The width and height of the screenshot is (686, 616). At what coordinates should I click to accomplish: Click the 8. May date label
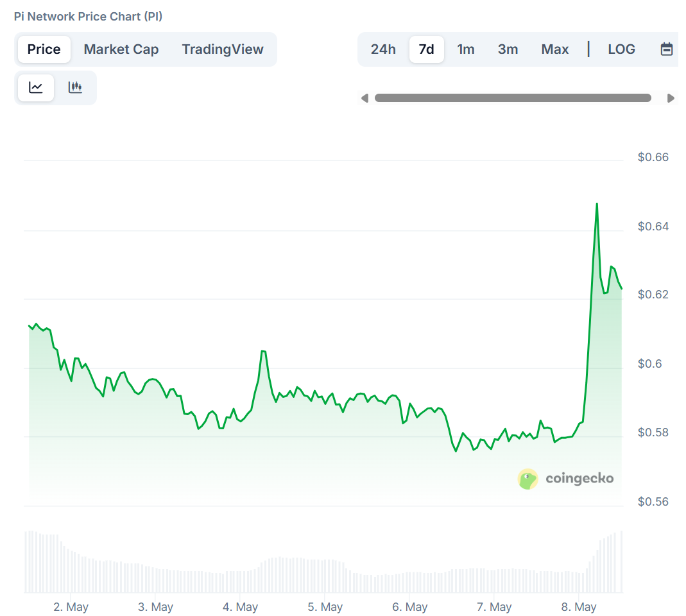pyautogui.click(x=579, y=607)
